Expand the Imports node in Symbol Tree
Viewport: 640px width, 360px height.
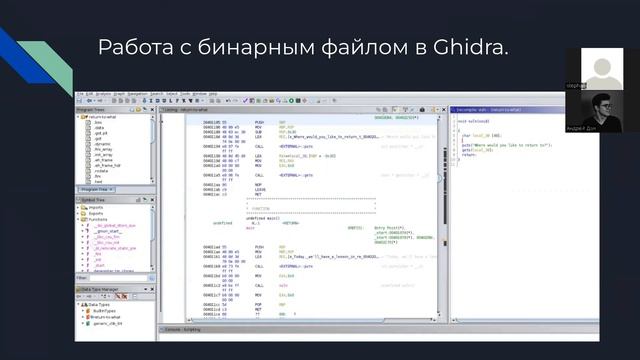tap(78, 207)
